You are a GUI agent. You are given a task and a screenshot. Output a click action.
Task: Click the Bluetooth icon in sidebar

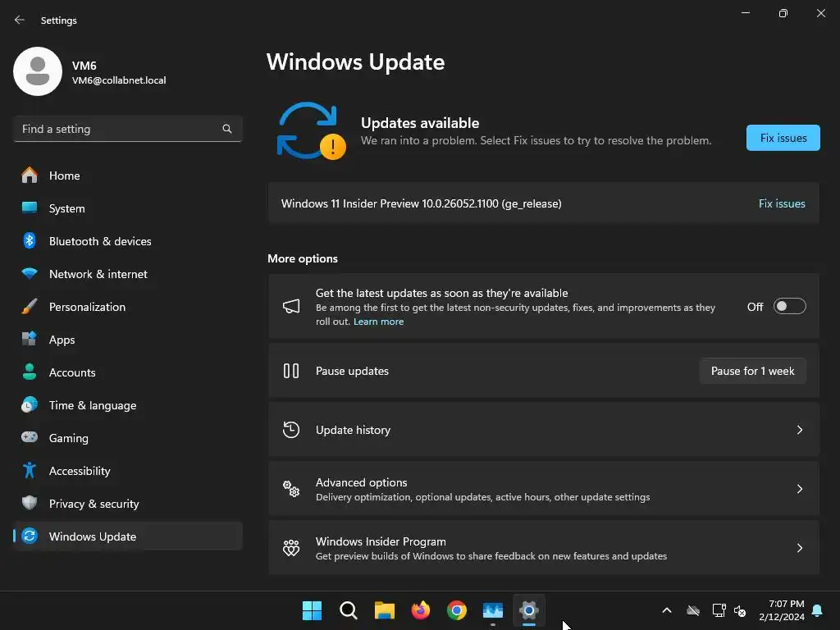click(30, 240)
